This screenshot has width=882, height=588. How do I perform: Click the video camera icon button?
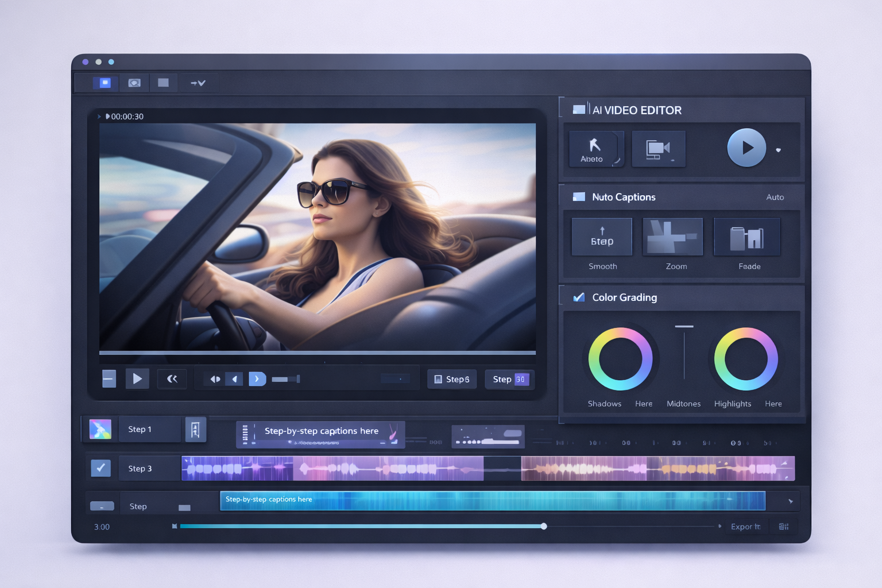tap(658, 149)
